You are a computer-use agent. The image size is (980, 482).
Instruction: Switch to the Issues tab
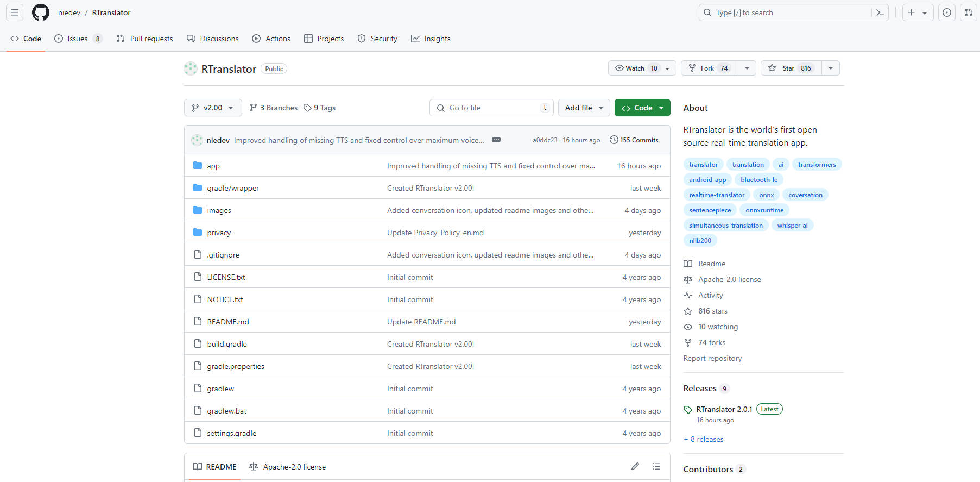78,39
